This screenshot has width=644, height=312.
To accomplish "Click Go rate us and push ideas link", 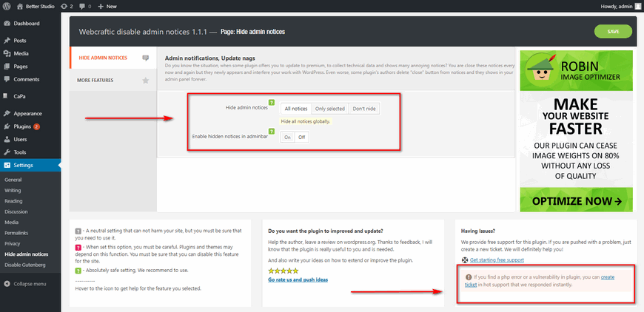I will pos(298,279).
